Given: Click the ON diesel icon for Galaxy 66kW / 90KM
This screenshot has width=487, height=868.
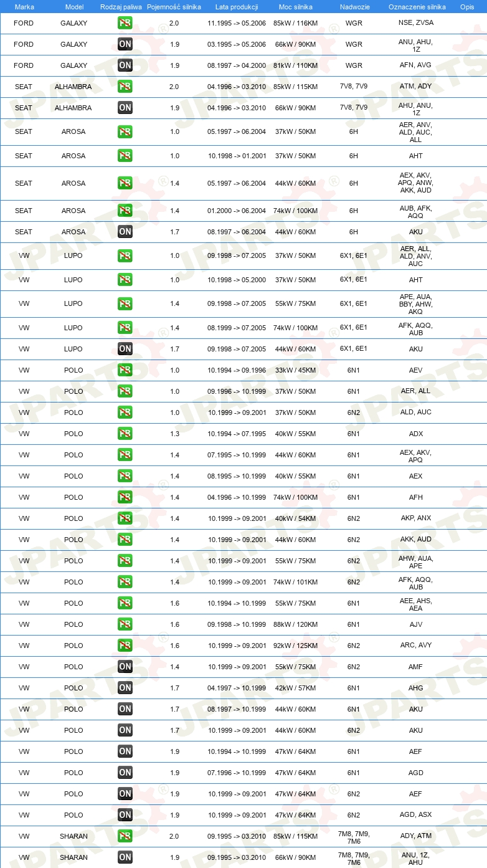Looking at the screenshot, I should point(125,44).
